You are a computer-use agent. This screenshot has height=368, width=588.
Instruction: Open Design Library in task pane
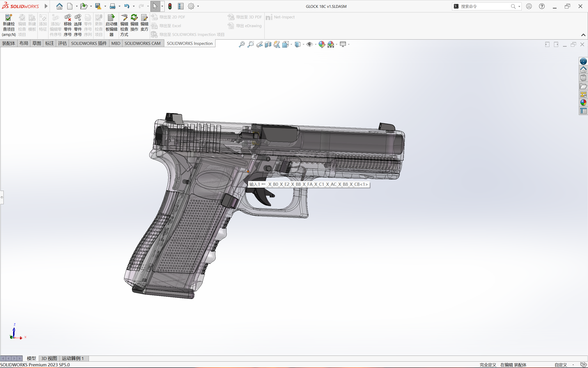(x=583, y=78)
